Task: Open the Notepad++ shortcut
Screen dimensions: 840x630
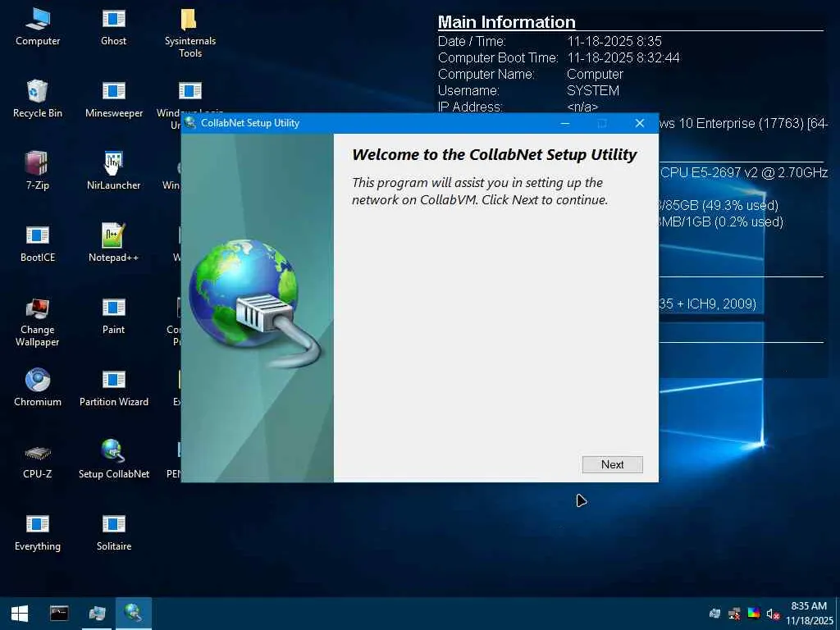Action: [x=113, y=243]
